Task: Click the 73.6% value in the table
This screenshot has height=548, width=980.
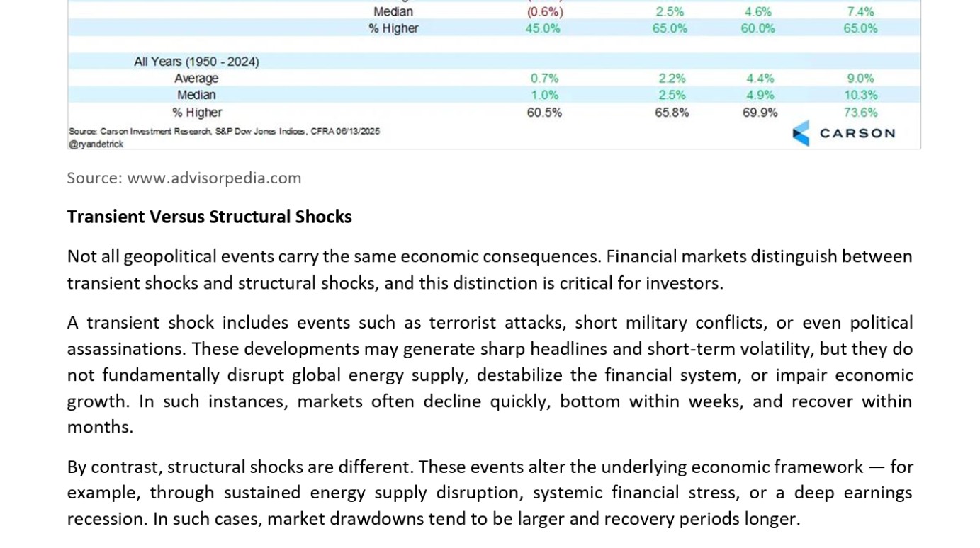Action: pyautogui.click(x=860, y=113)
